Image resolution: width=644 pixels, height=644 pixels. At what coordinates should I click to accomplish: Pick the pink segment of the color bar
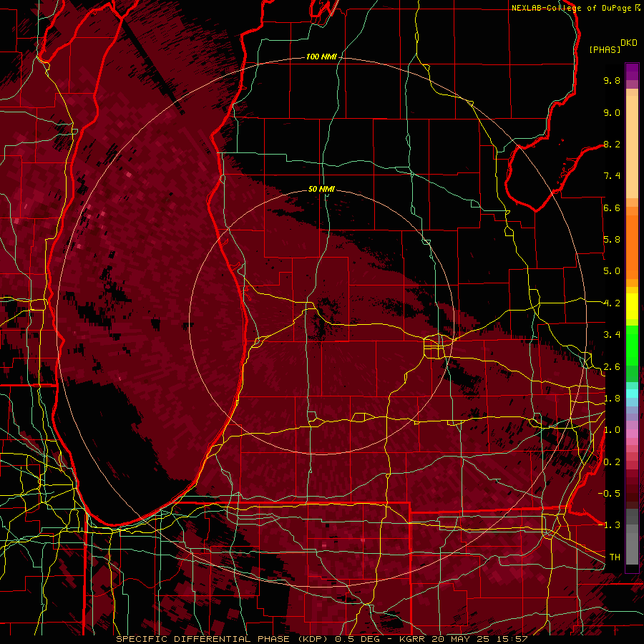[632, 434]
